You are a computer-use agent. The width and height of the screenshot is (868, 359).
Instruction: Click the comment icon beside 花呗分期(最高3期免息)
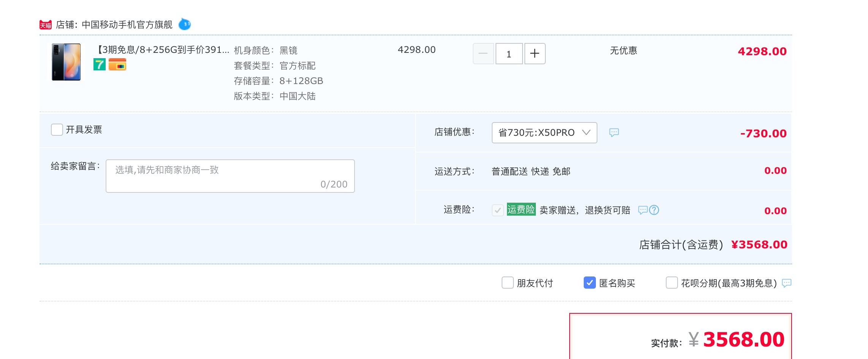[x=787, y=283]
